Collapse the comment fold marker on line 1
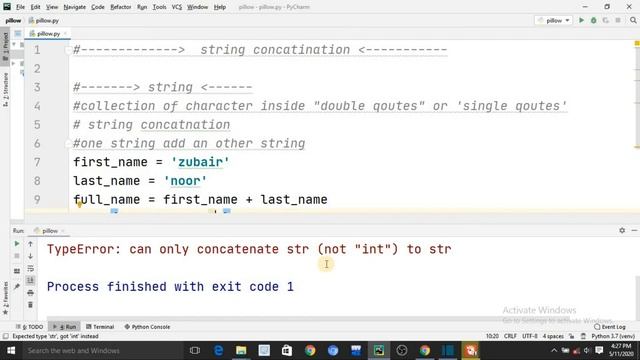640x360 pixels. (68, 50)
